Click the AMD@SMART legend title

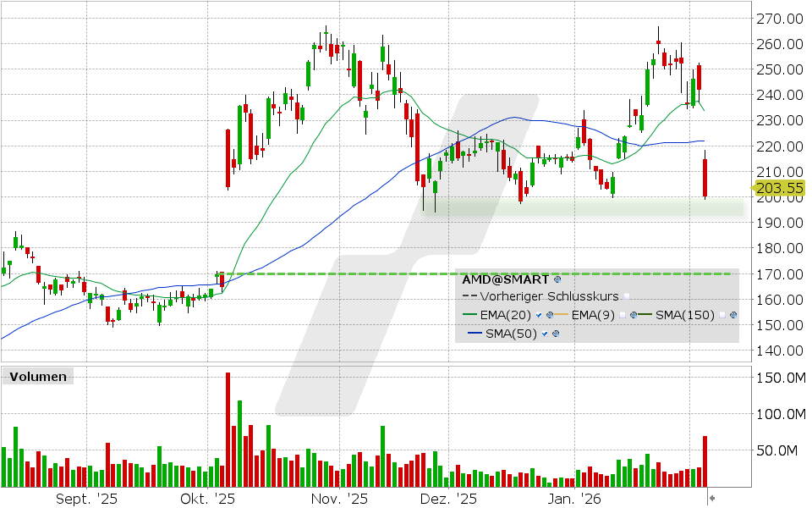[507, 279]
